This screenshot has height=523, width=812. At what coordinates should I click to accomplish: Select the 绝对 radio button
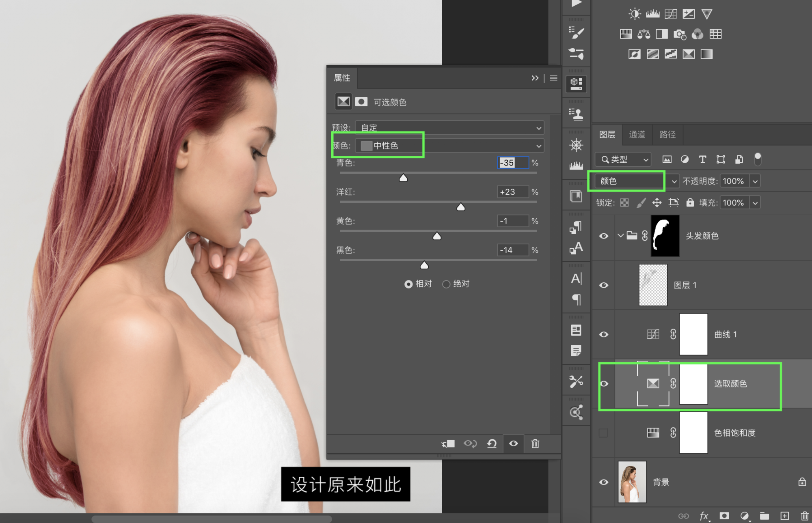[446, 284]
